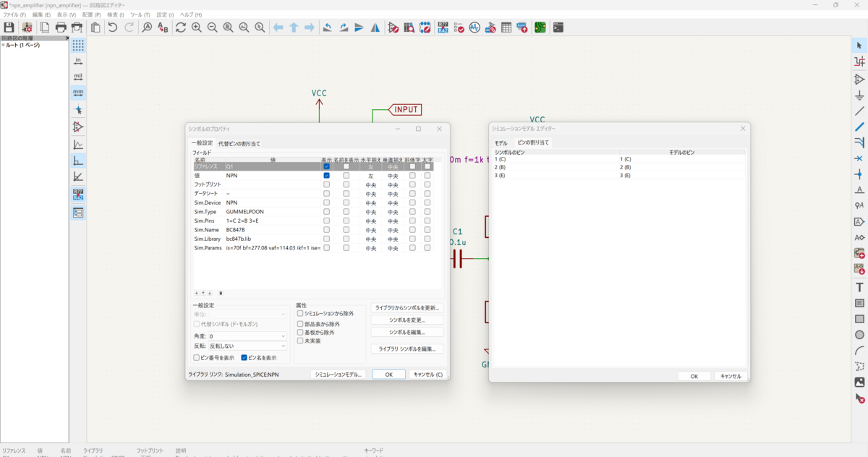
Task: Check ピン番号を表示 checkbox
Action: click(197, 357)
